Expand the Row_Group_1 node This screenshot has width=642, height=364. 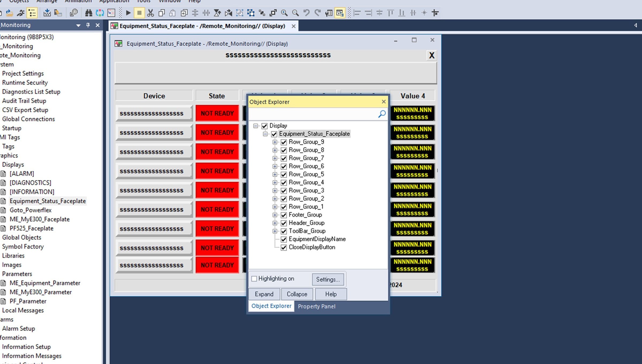275,207
